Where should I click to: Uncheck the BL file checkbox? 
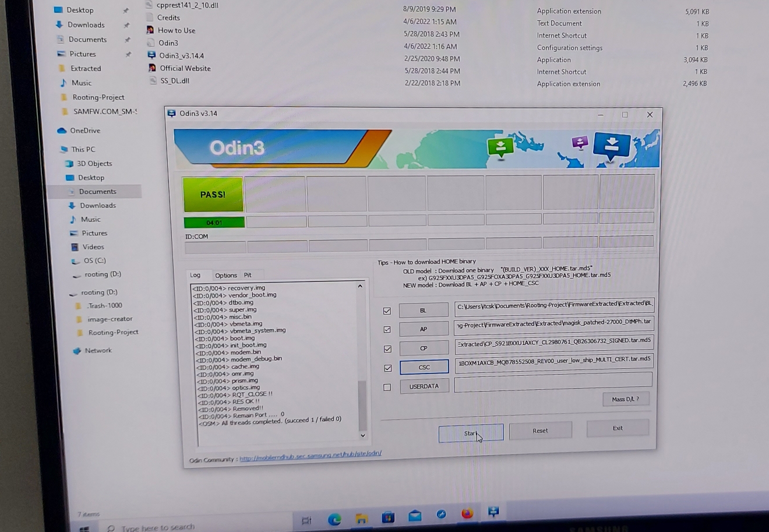click(387, 311)
